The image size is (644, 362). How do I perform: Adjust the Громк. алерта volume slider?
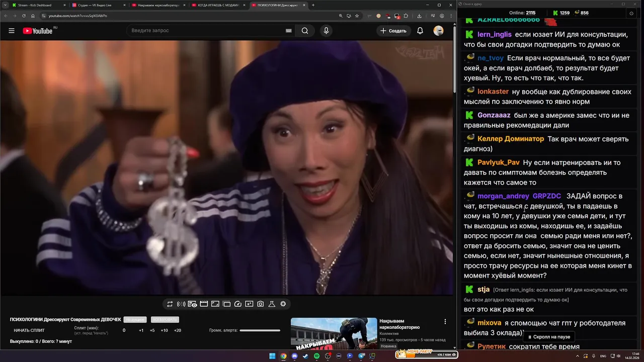coord(260,330)
